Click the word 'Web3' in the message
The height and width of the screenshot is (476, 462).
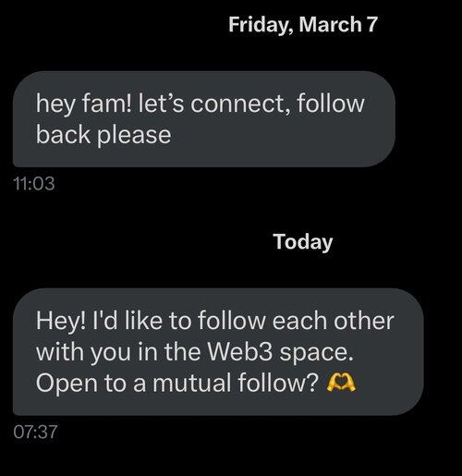coord(240,351)
